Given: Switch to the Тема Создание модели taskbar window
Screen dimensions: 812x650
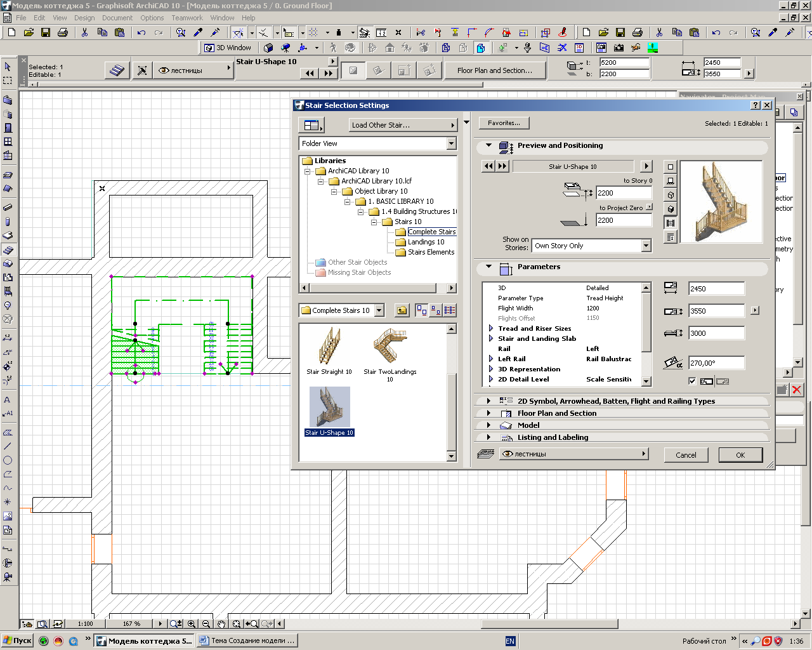Looking at the screenshot, I should 246,640.
